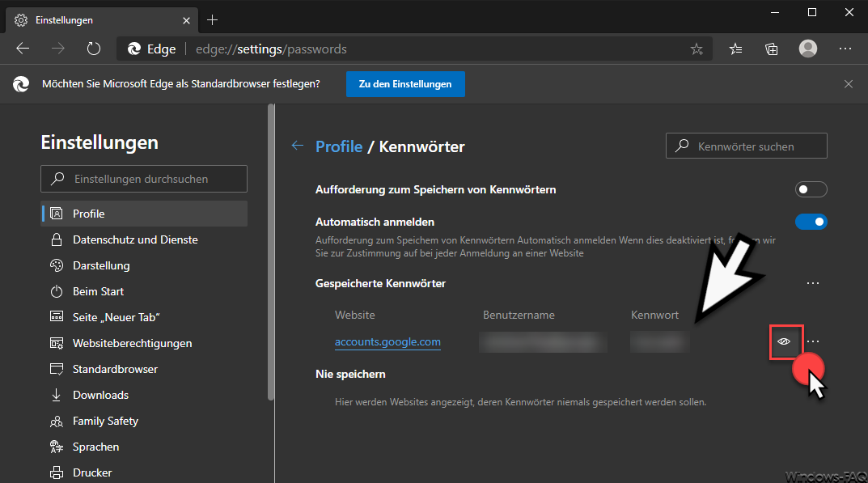Image resolution: width=868 pixels, height=483 pixels.
Task: Click the Gespeicherte Kennwörter heading
Action: click(380, 284)
